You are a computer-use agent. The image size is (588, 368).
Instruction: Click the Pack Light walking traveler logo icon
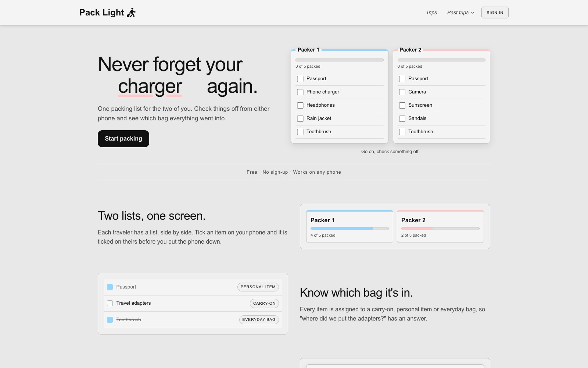pos(131,13)
